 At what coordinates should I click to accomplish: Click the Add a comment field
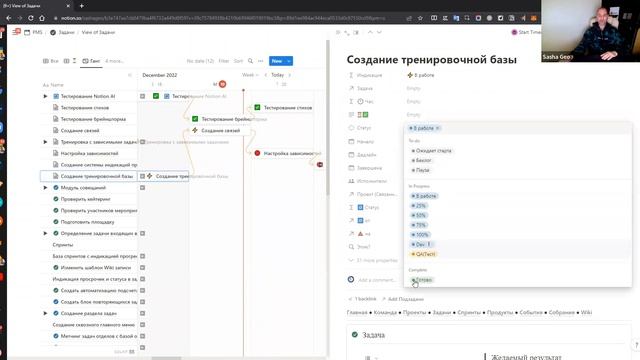[x=377, y=280]
